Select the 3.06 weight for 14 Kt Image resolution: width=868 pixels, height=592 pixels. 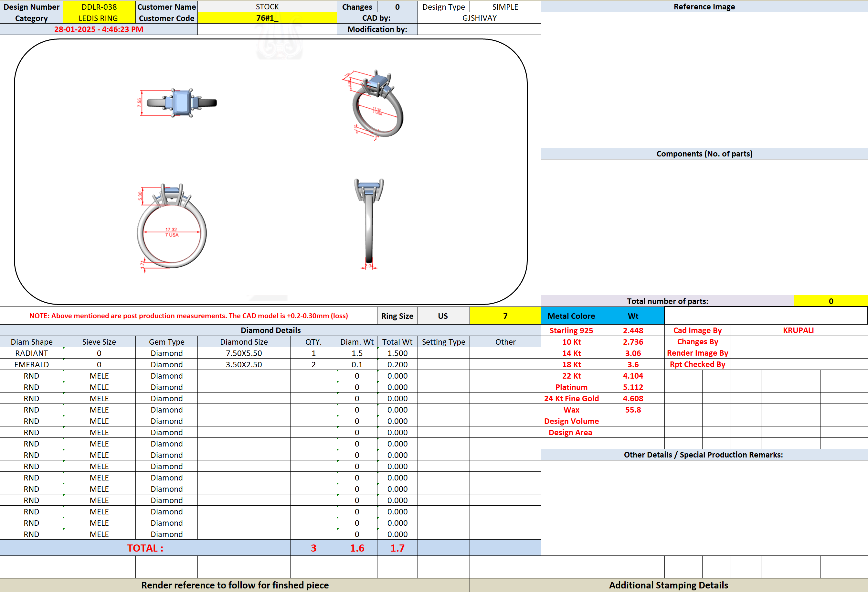pos(633,353)
